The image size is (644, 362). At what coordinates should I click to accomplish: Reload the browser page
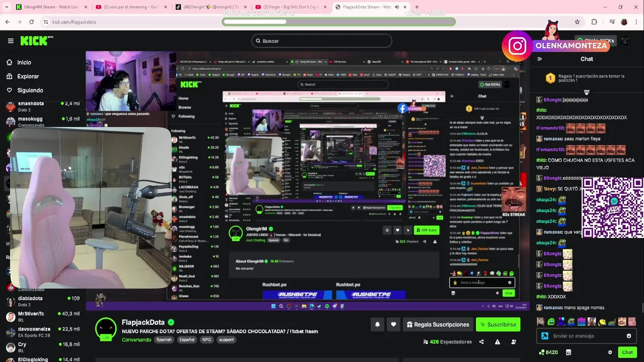31,22
